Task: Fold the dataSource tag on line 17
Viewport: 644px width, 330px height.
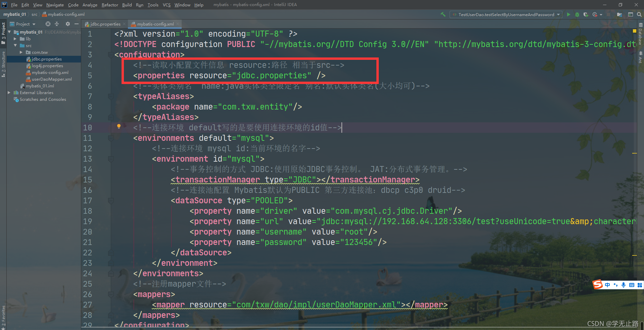Action: click(111, 200)
